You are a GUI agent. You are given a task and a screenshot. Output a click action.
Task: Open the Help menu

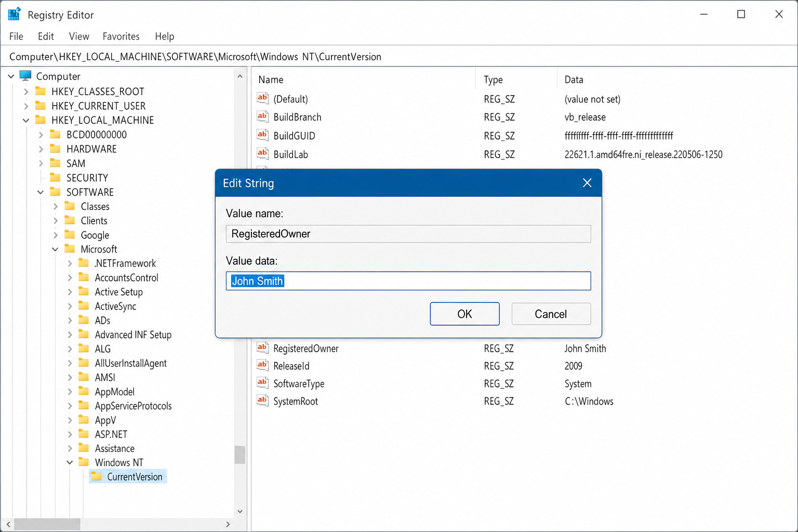point(165,36)
